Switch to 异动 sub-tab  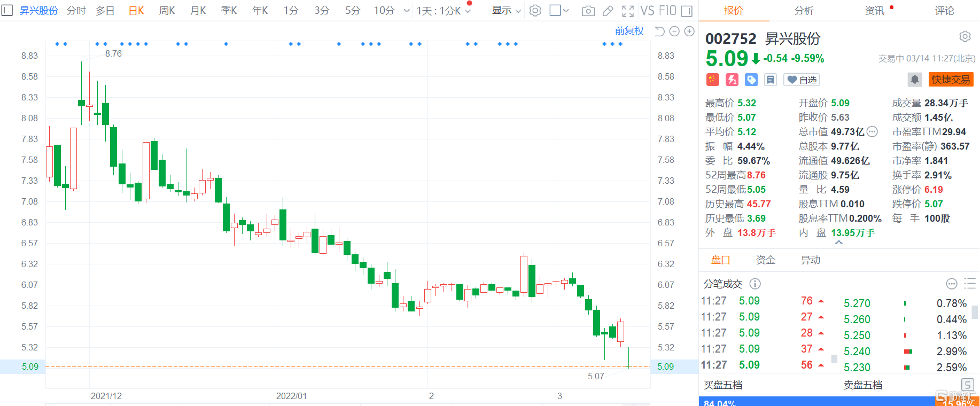(811, 260)
